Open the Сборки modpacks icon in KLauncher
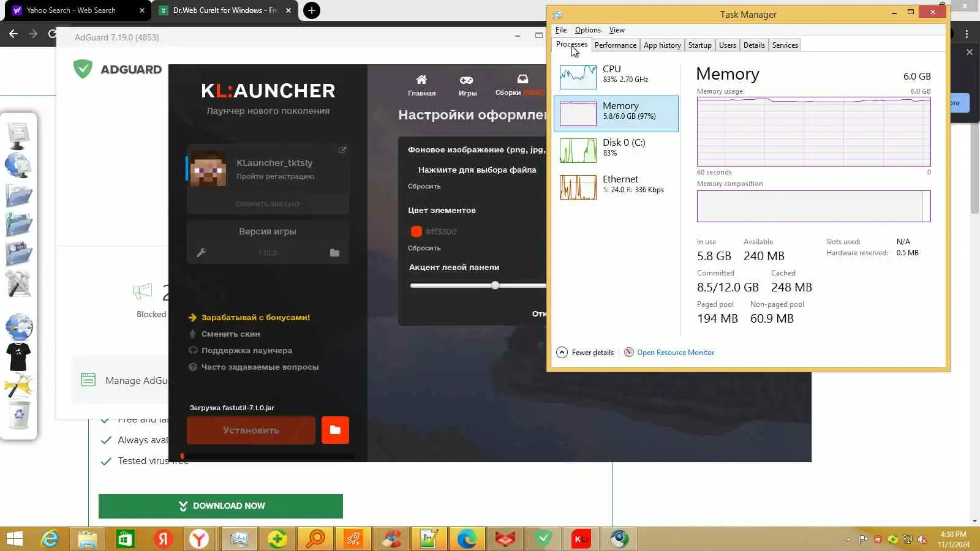980x551 pixels. 522,80
